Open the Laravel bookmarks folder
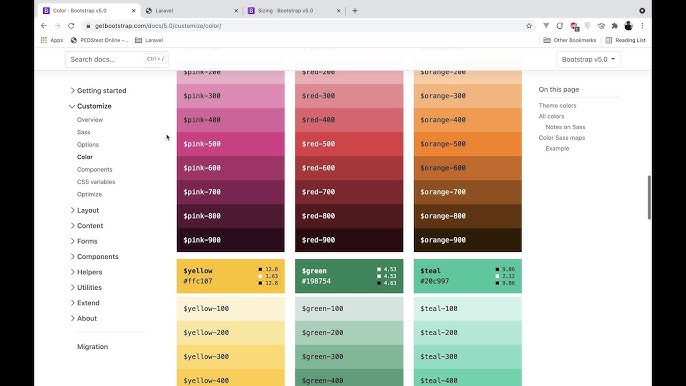Viewport: 686px width, 386px height. (x=149, y=40)
